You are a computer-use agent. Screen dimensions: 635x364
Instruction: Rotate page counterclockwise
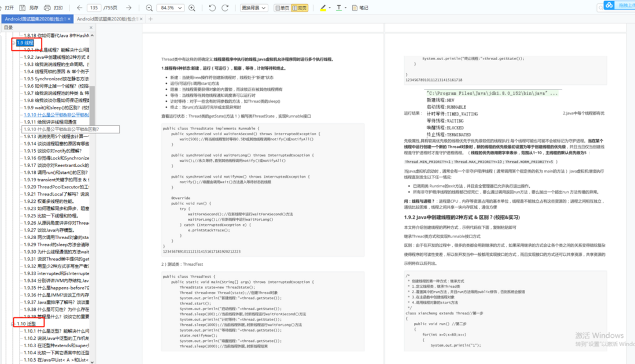pos(212,8)
